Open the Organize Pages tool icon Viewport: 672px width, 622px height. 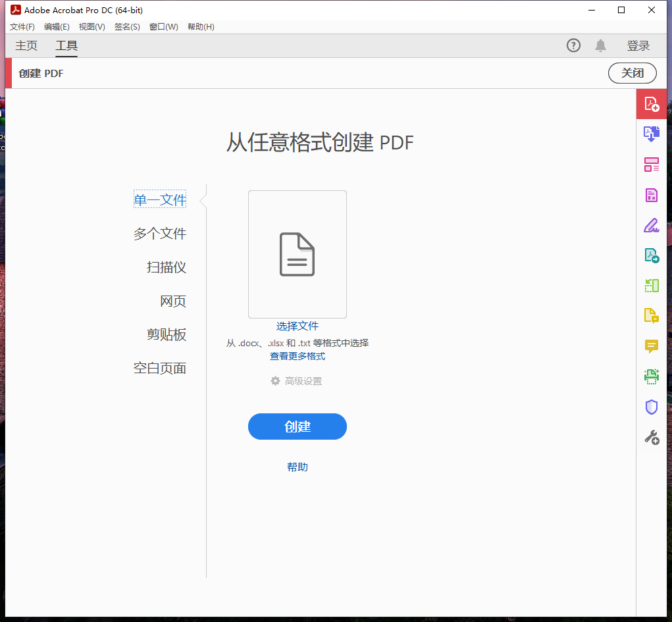tap(652, 165)
